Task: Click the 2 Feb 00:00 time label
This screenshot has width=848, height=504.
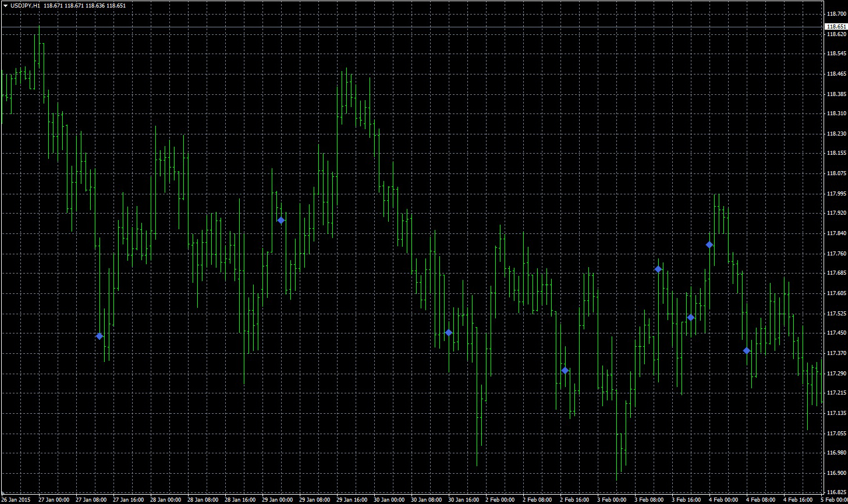Action: coord(501,499)
